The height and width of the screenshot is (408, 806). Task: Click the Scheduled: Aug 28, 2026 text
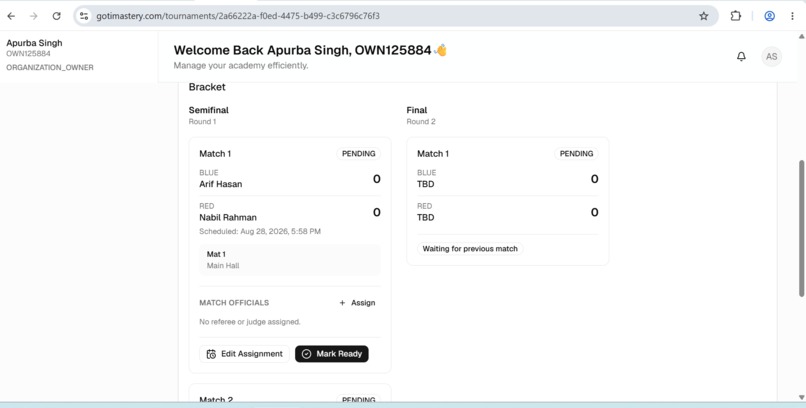(260, 232)
